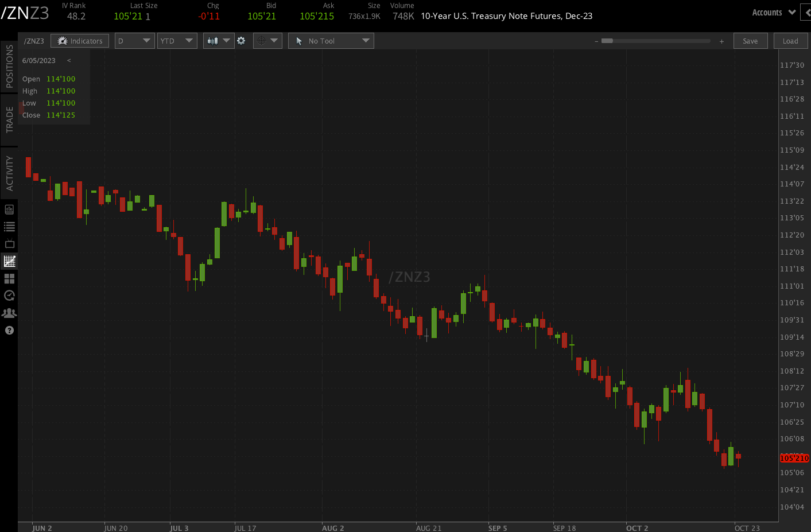Viewport: 811px width, 532px height.
Task: Click the /ZNZ3 chart label
Action: [34, 41]
